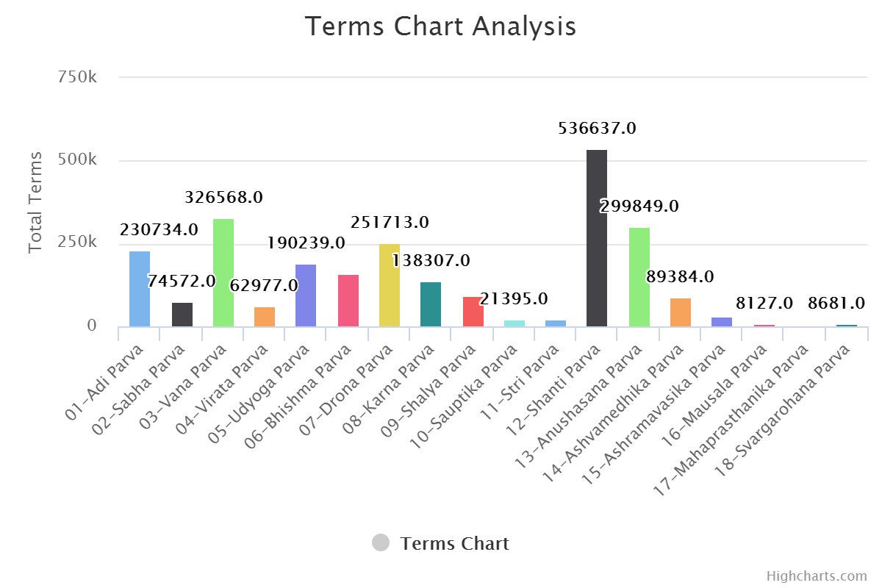
Task: Click the 12-Shanti Parva dark bar
Action: pyautogui.click(x=597, y=238)
